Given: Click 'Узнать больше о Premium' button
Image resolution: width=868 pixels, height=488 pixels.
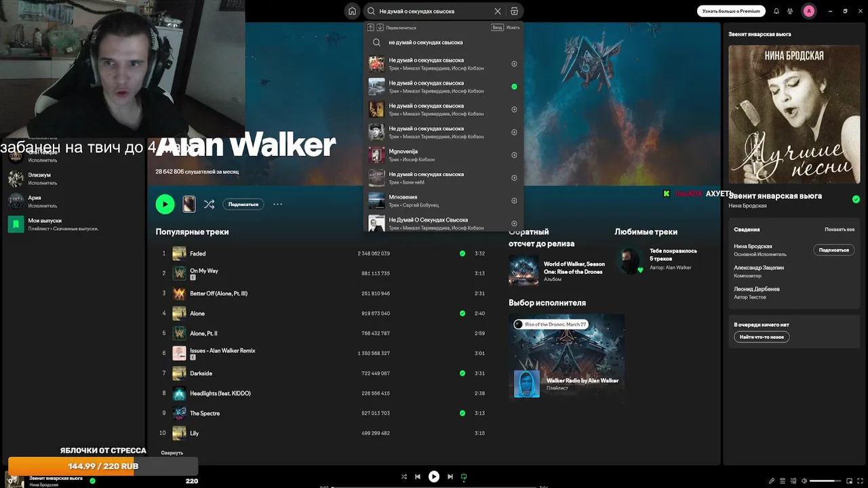Looking at the screenshot, I should pos(731,11).
